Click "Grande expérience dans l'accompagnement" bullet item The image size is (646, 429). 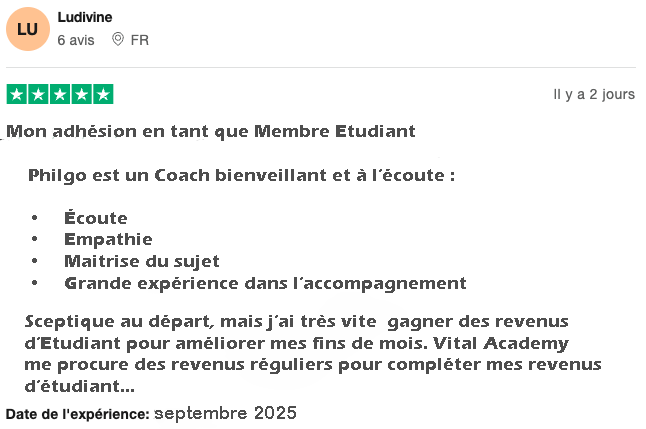(265, 283)
